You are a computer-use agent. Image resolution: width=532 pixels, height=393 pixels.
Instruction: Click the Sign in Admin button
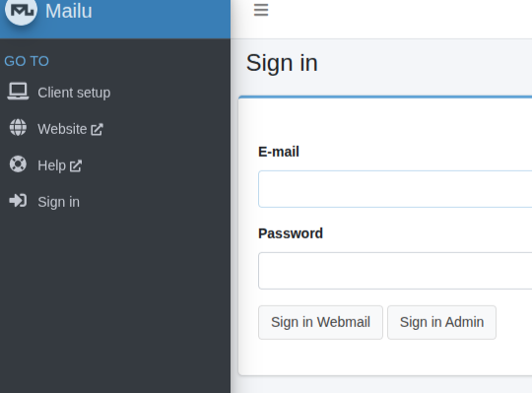[x=441, y=322]
